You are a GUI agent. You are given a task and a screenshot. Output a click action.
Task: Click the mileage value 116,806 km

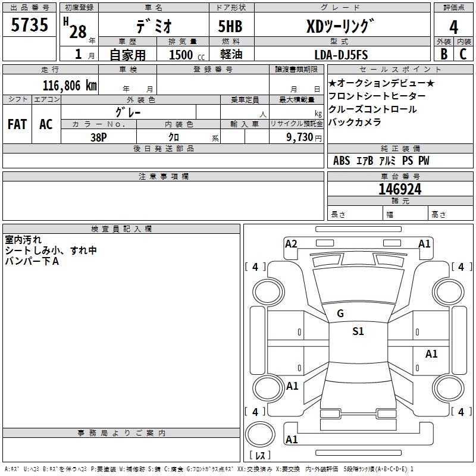tap(70, 86)
